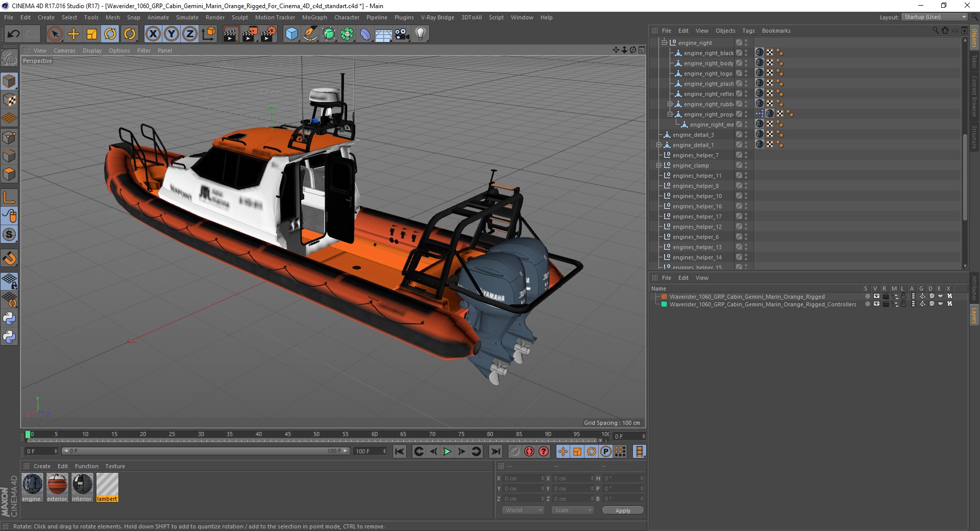The height and width of the screenshot is (531, 980).
Task: Toggle View for Waverider Rigged layer
Action: pos(876,296)
